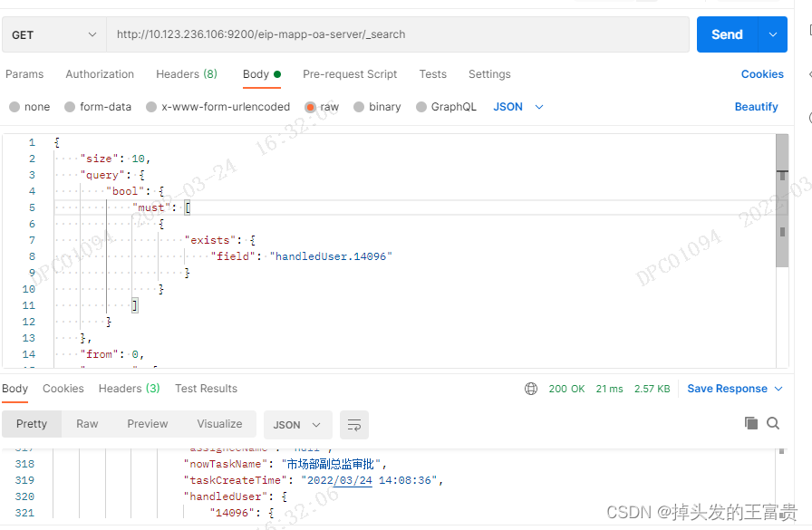Select the Visualize view button
This screenshot has width=812, height=530.
(219, 424)
